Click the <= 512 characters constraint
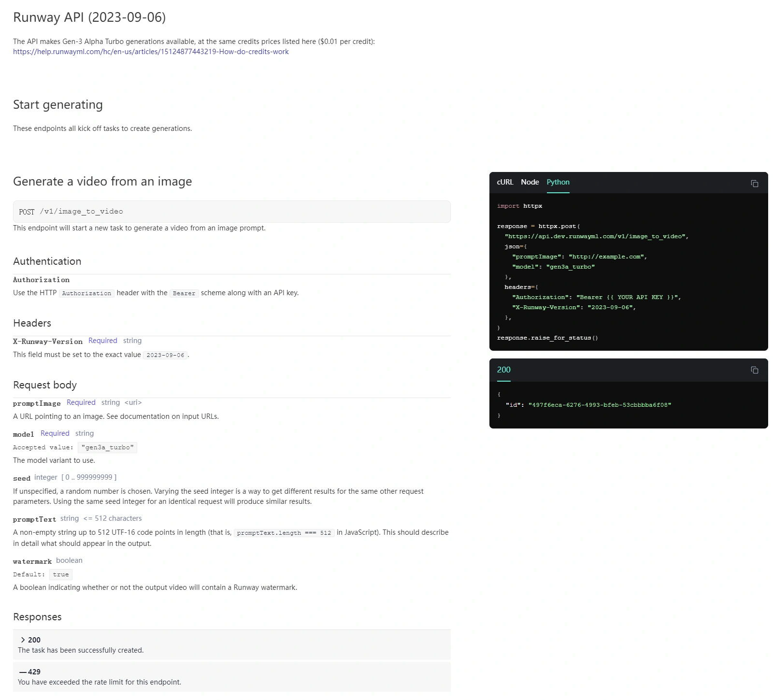This screenshot has height=700, width=773. [113, 518]
